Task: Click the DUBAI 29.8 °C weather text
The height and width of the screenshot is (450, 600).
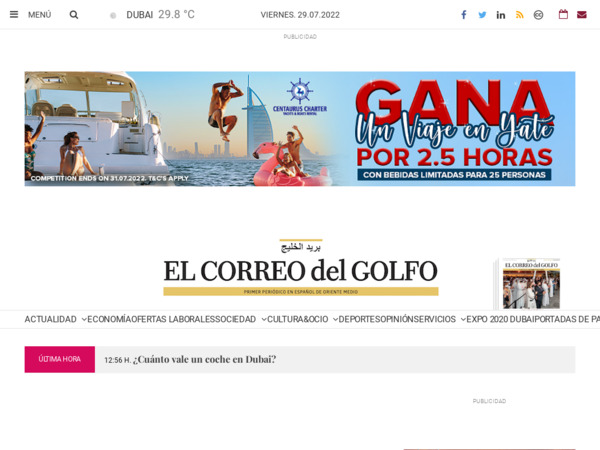Action: point(160,15)
